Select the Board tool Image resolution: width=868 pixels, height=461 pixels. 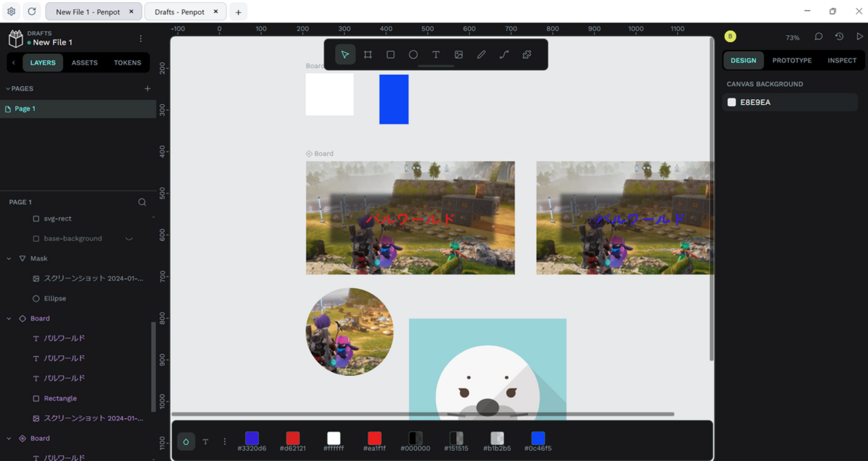click(x=368, y=55)
